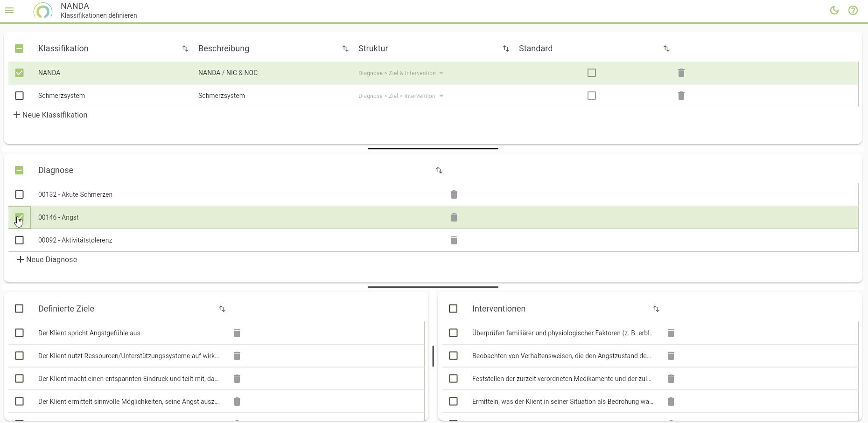Delete diagnosis 00132 Akute Schmerzen
The image size is (868, 423).
coord(454,194)
